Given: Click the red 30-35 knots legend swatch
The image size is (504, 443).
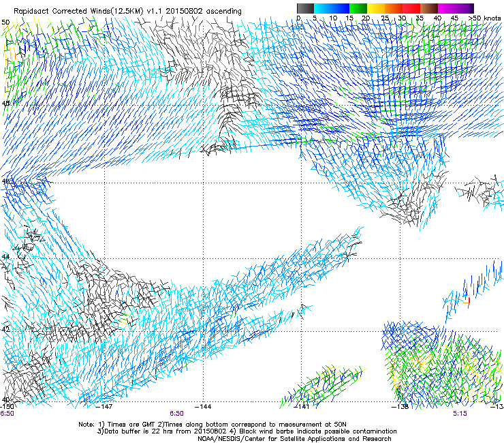Looking at the screenshot, I should coord(411,8).
